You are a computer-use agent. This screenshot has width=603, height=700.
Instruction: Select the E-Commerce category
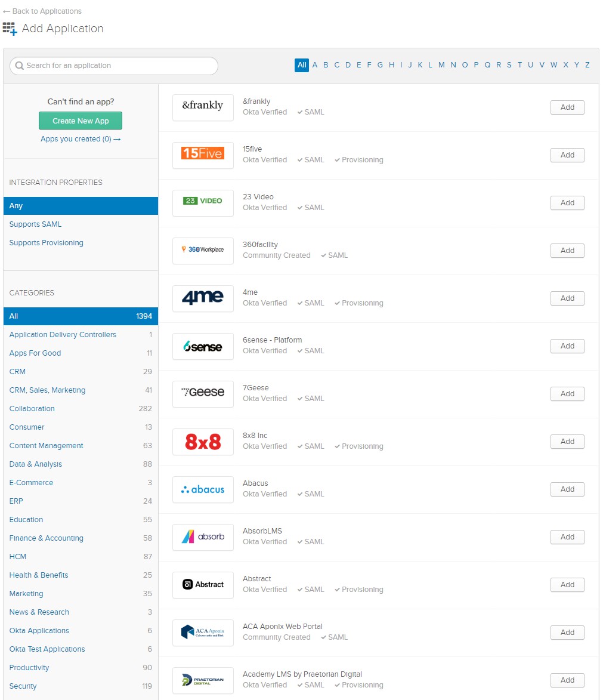(81, 483)
